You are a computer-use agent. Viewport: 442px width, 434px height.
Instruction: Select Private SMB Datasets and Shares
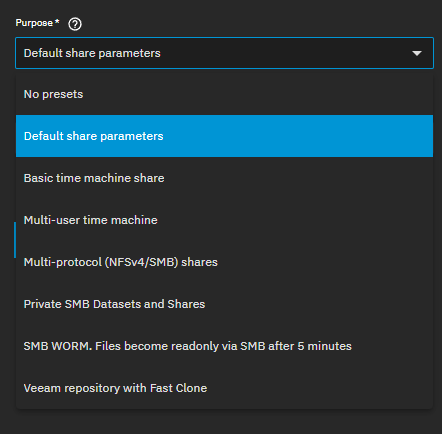pos(224,304)
